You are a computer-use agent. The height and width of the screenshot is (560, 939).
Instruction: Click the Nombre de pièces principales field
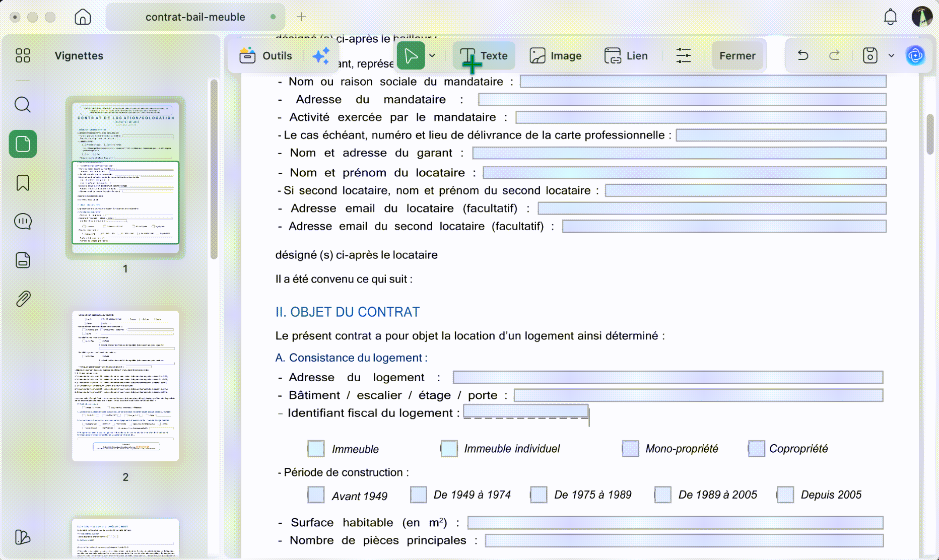point(684,540)
